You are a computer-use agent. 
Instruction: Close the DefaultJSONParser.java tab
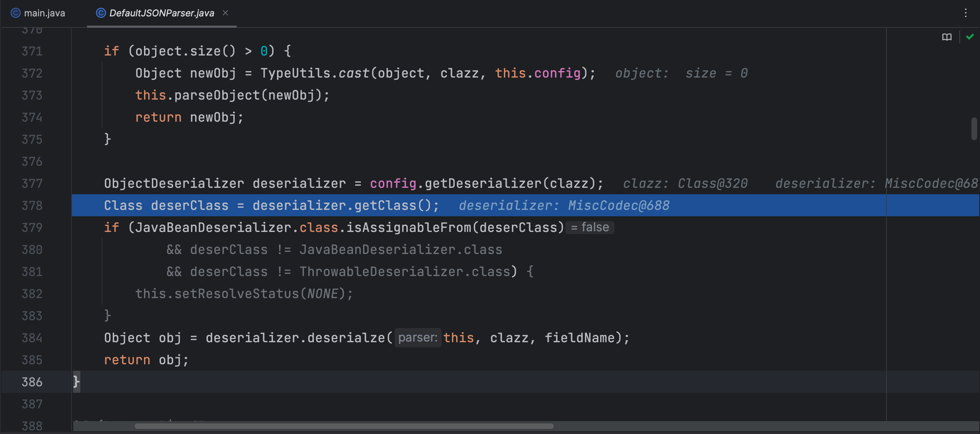[x=225, y=12]
